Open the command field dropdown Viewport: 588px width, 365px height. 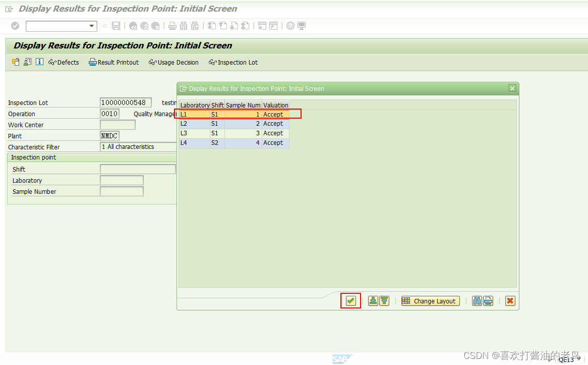coord(91,26)
